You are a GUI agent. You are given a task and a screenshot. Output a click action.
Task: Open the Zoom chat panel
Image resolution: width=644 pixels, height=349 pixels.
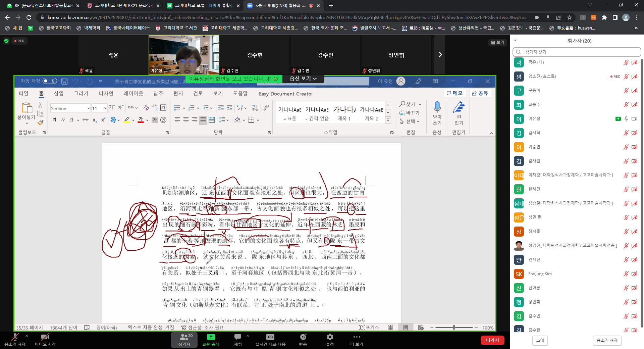click(x=237, y=337)
